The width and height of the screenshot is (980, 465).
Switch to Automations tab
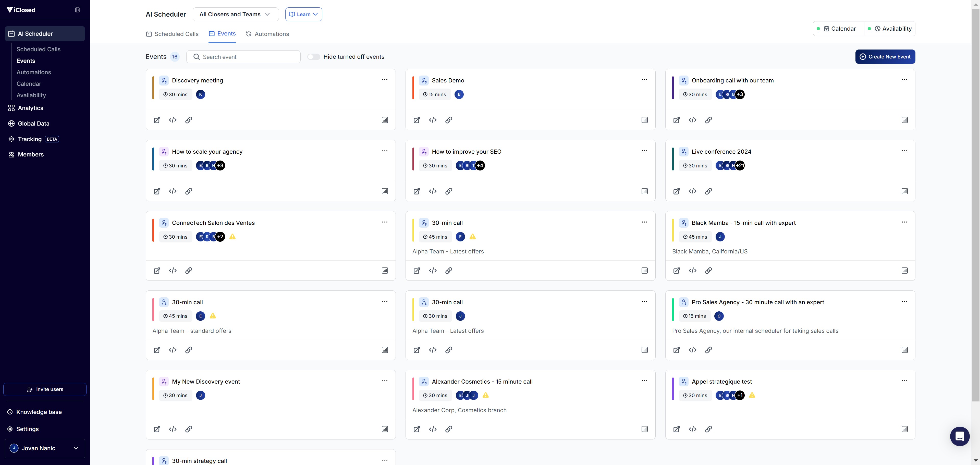(x=267, y=34)
